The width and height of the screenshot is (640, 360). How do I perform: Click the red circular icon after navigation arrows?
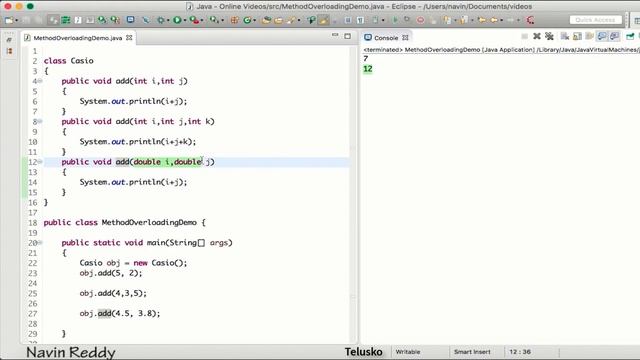point(530,20)
